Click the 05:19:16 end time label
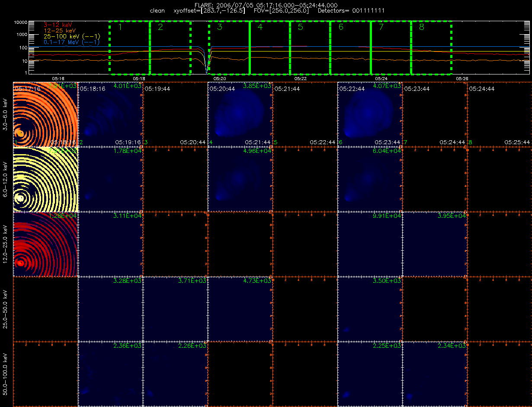The width and height of the screenshot is (532, 407). point(128,142)
